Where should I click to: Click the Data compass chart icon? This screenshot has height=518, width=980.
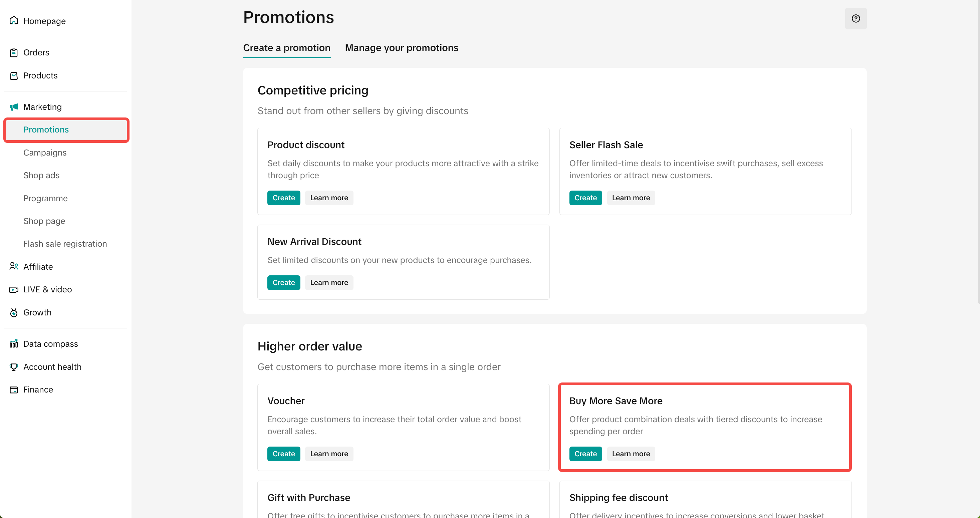pos(14,344)
